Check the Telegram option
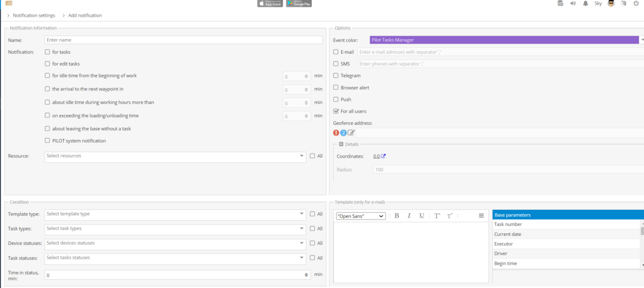The height and width of the screenshot is (288, 644). tap(336, 76)
